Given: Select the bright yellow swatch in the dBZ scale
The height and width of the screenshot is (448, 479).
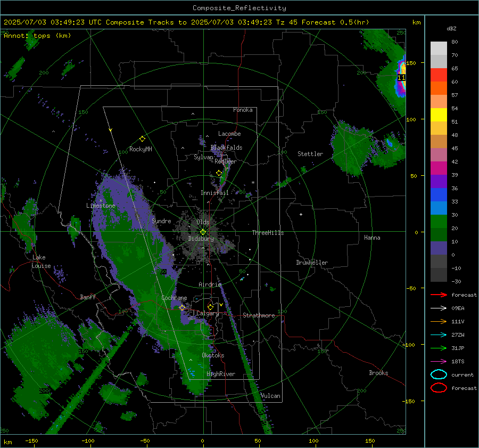Looking at the screenshot, I should pyautogui.click(x=439, y=115).
